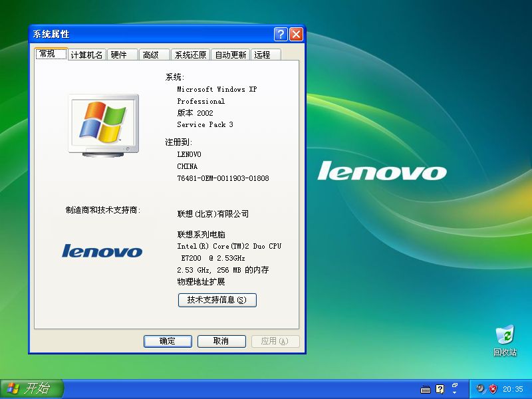Image resolution: width=532 pixels, height=399 pixels.
Task: Click the 取消 cancel button
Action: click(x=221, y=341)
